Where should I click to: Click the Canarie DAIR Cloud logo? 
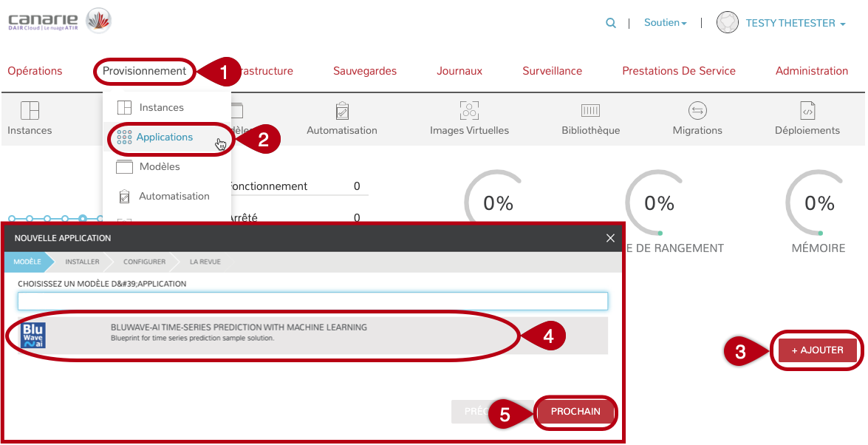(59, 21)
